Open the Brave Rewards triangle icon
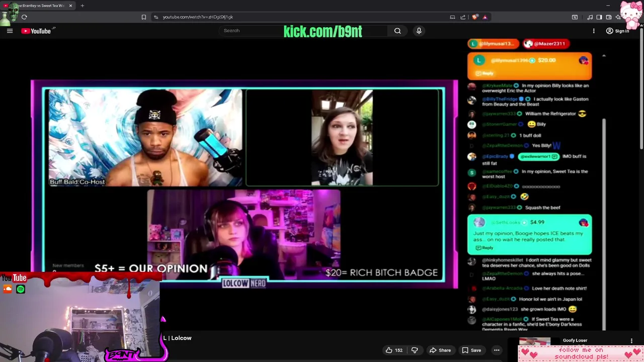Image resolution: width=644 pixels, height=362 pixels. (x=485, y=17)
